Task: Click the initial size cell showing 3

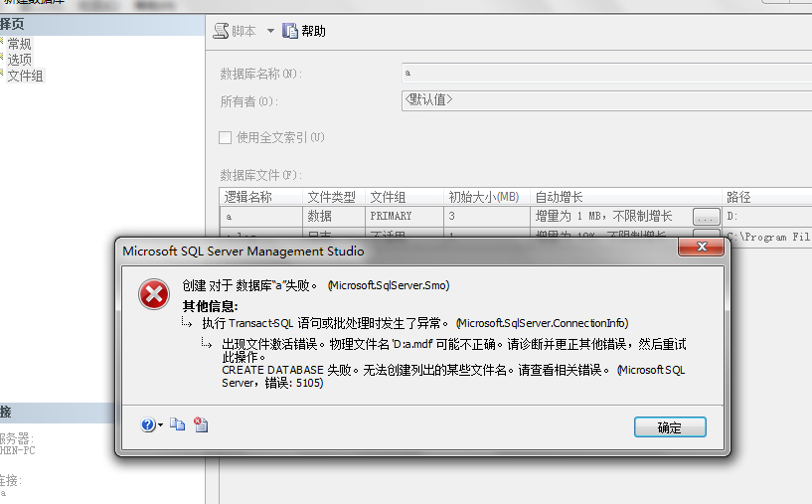Action: pos(487,216)
